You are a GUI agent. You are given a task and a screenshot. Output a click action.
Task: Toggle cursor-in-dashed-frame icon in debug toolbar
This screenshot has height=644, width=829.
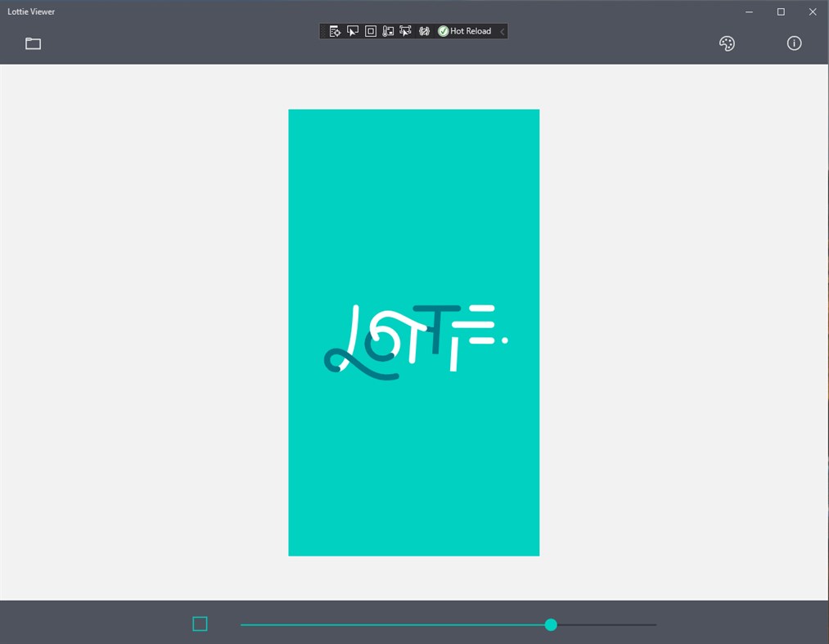click(406, 31)
